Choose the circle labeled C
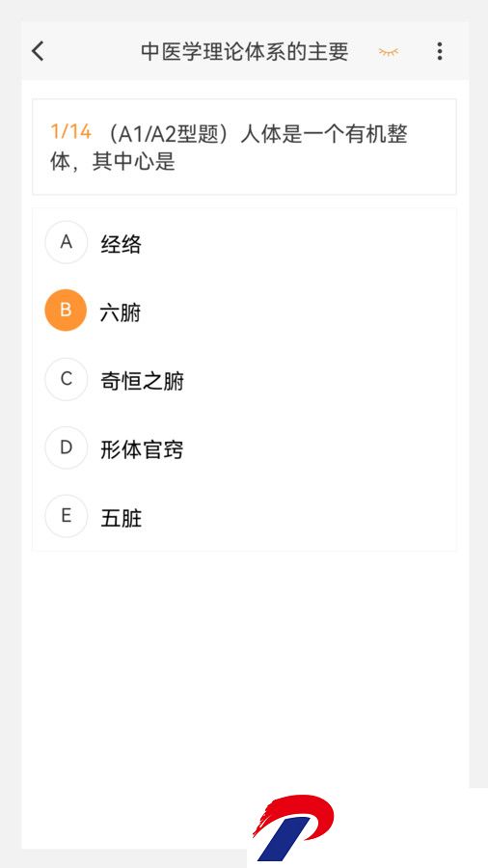The height and width of the screenshot is (868, 488). [67, 379]
